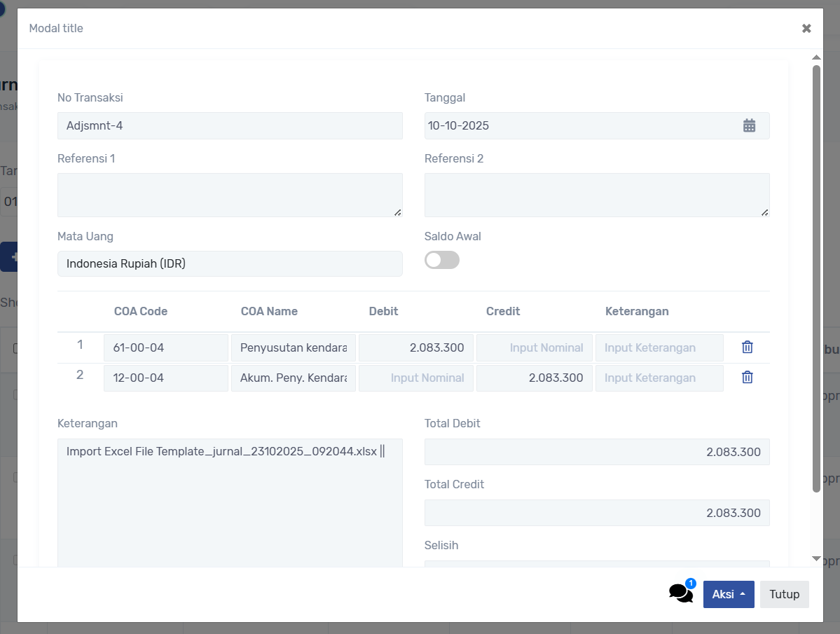Toggle the Saldo Awal switch
Viewport: 840px width, 634px height.
click(442, 261)
